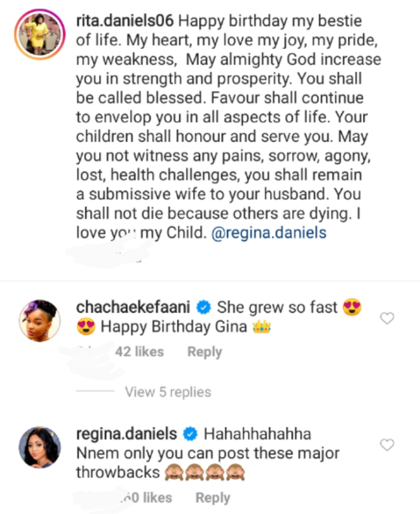View likes count on regina.daniels' comment
This screenshot has width=420, height=514.
pos(146,497)
